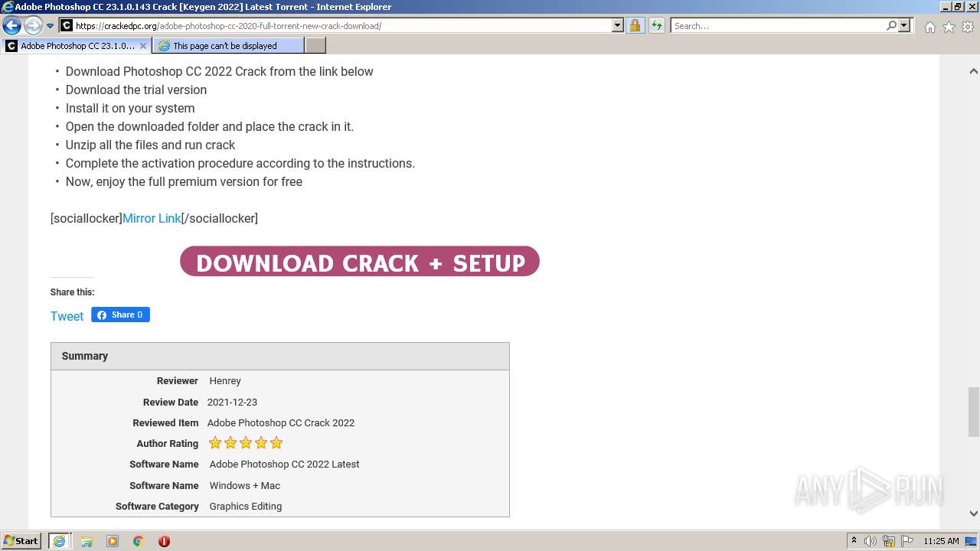Switch to Adobe Photoshop CC 23.1.0 tab
Screen dimensions: 980x551
pos(77,46)
